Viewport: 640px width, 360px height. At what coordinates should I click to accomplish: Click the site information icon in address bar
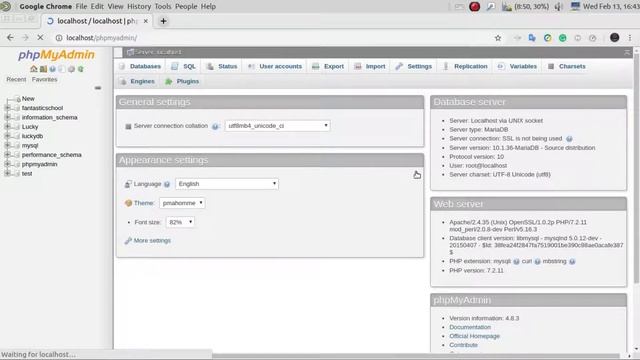click(x=59, y=38)
